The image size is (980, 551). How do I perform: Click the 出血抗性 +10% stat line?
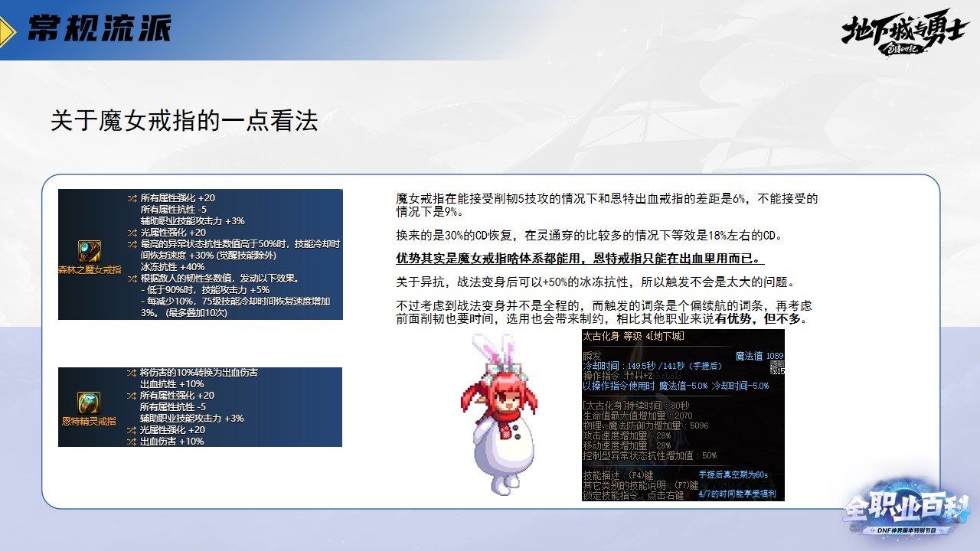point(172,384)
